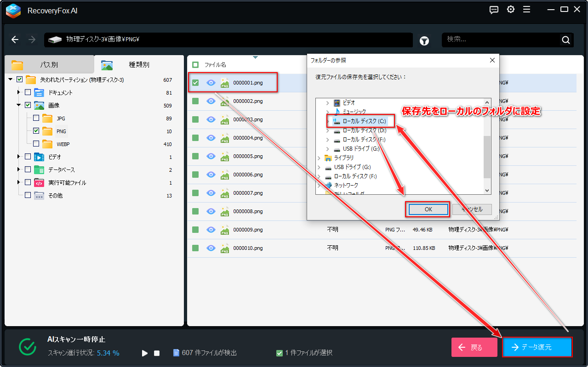Preview 0000007.png with its eye icon
The height and width of the screenshot is (367, 588).
211,193
